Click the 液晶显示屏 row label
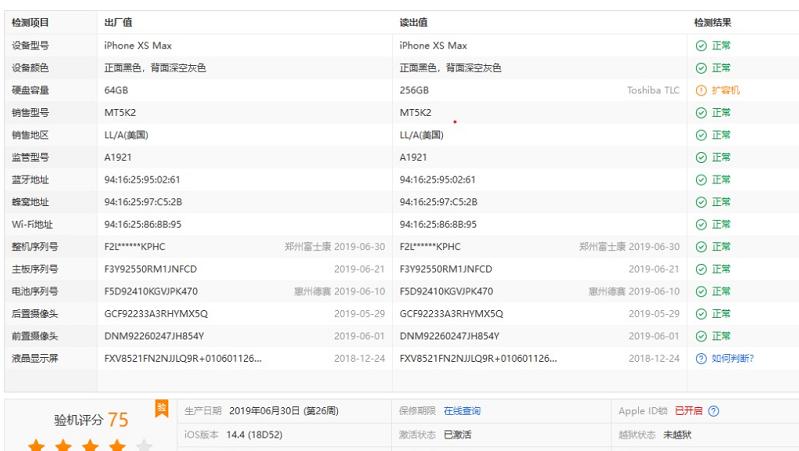This screenshot has width=799, height=451. (35, 358)
